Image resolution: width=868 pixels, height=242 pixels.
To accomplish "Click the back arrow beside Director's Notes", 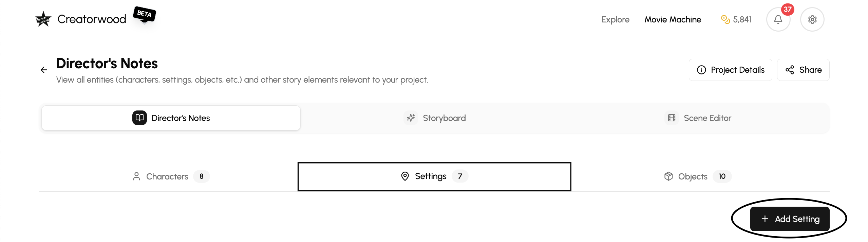I will [x=44, y=70].
